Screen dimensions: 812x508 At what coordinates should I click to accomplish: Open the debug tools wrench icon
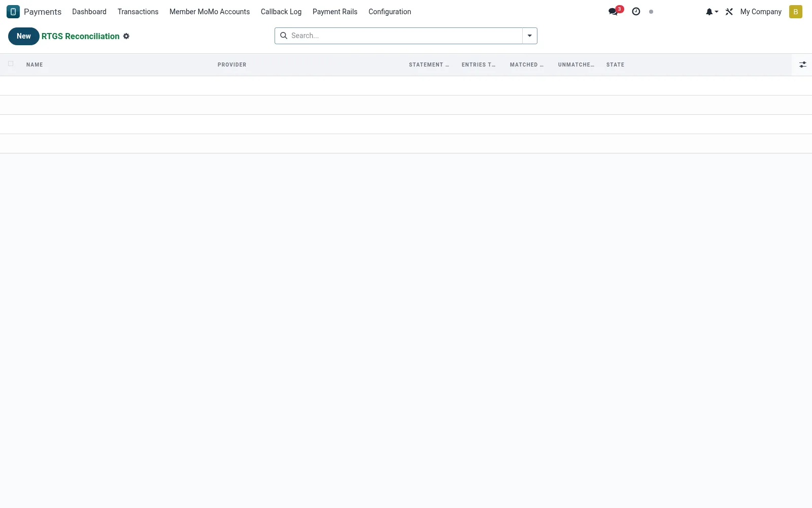729,12
